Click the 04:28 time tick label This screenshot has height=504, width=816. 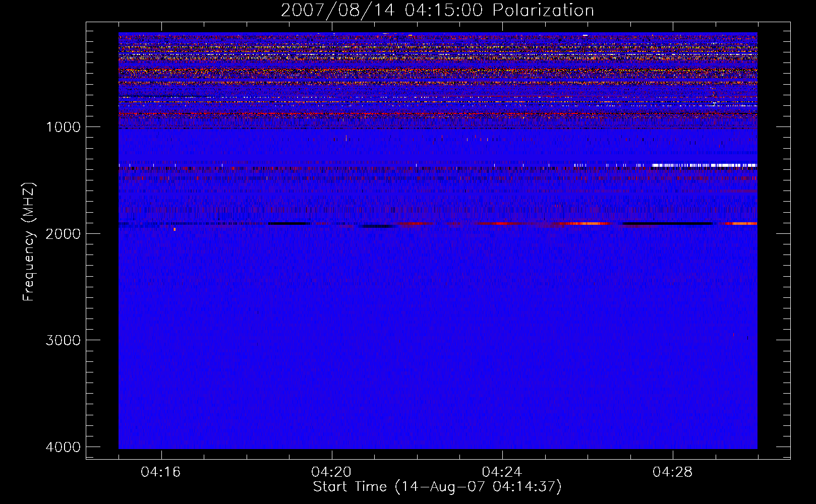coord(672,472)
